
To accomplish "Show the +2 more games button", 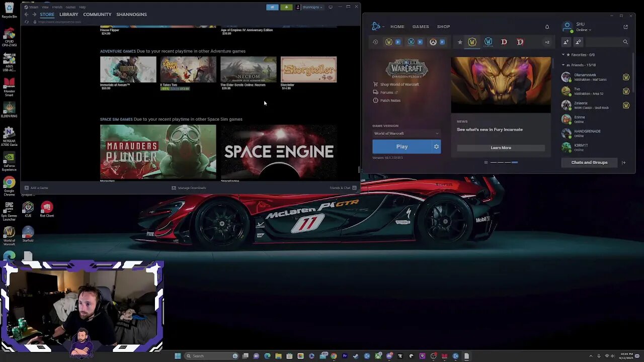I will (547, 42).
